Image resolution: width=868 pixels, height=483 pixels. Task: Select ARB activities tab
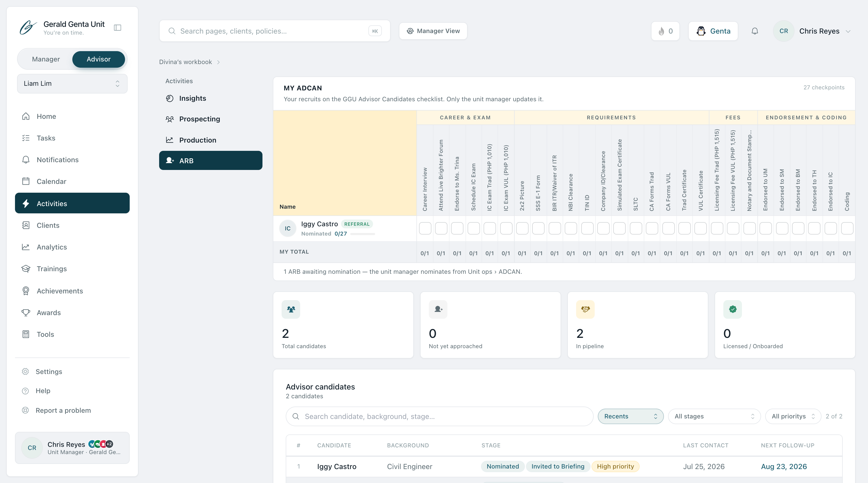211,161
